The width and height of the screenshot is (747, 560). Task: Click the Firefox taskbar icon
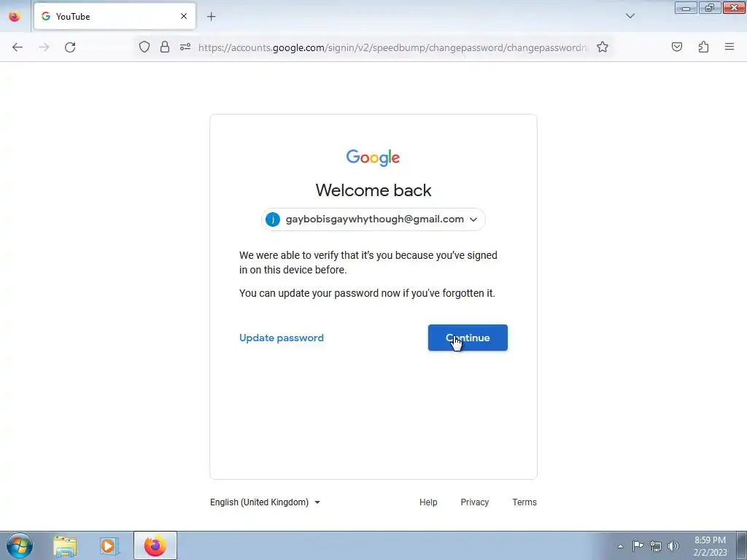coord(155,545)
